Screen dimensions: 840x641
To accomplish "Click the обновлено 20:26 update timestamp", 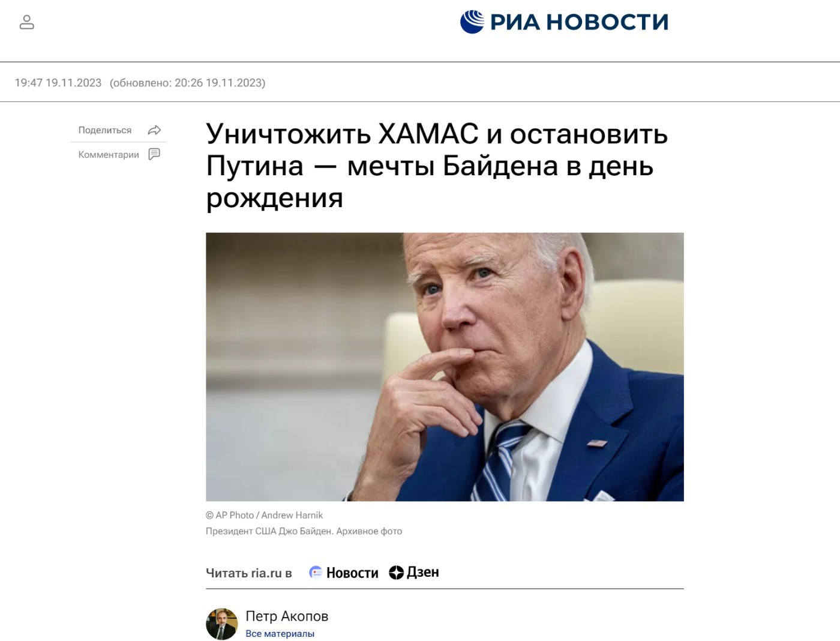I will 187,83.
